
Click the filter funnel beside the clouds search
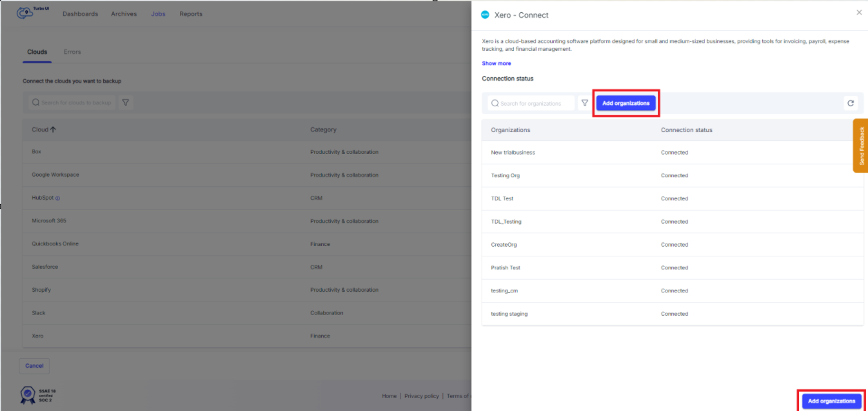pos(126,102)
